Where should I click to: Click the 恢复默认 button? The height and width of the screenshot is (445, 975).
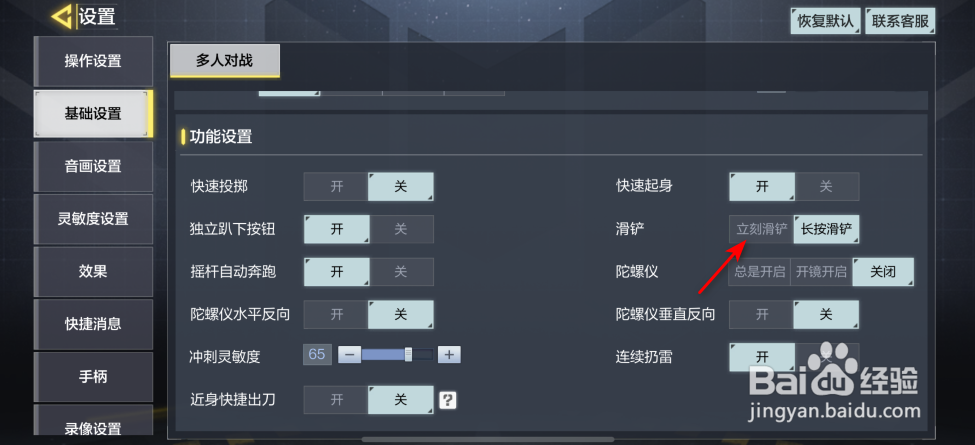(826, 21)
